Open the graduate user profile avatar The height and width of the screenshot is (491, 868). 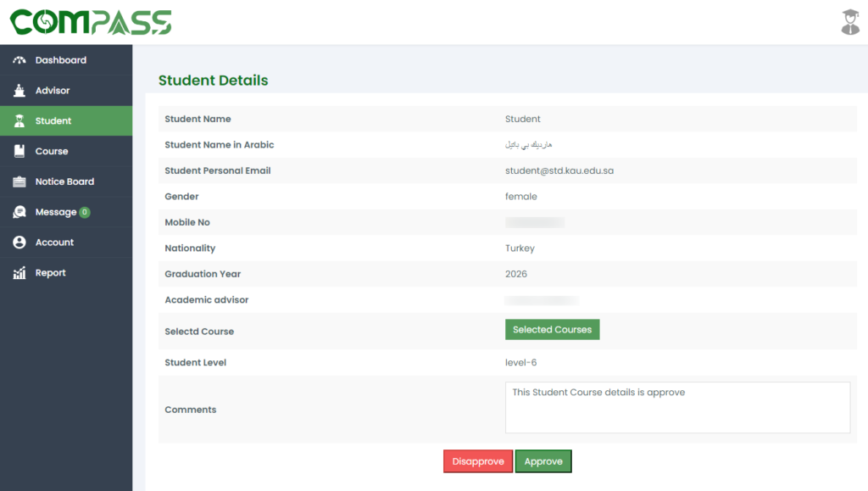coord(849,22)
